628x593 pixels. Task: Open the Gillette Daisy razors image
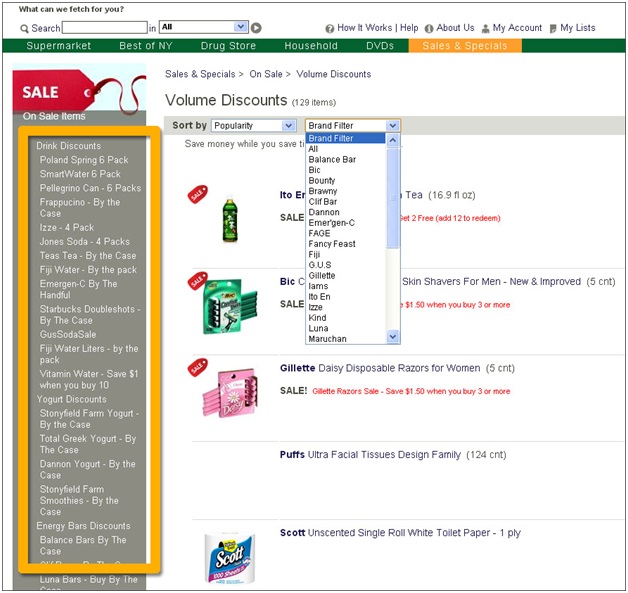click(x=229, y=392)
